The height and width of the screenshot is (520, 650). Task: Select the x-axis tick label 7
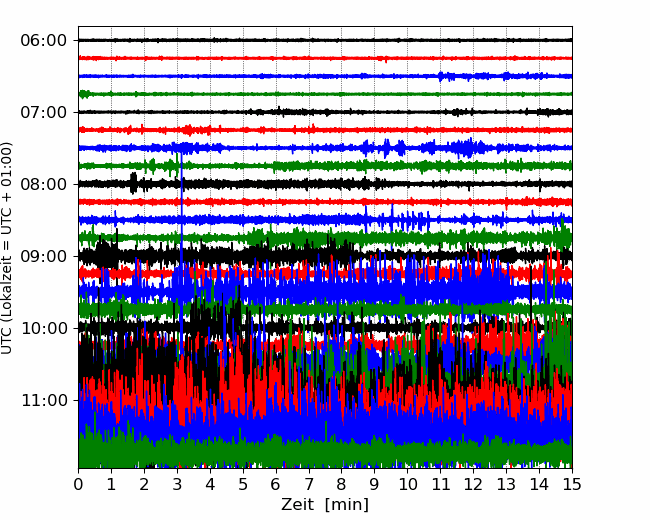tap(309, 484)
